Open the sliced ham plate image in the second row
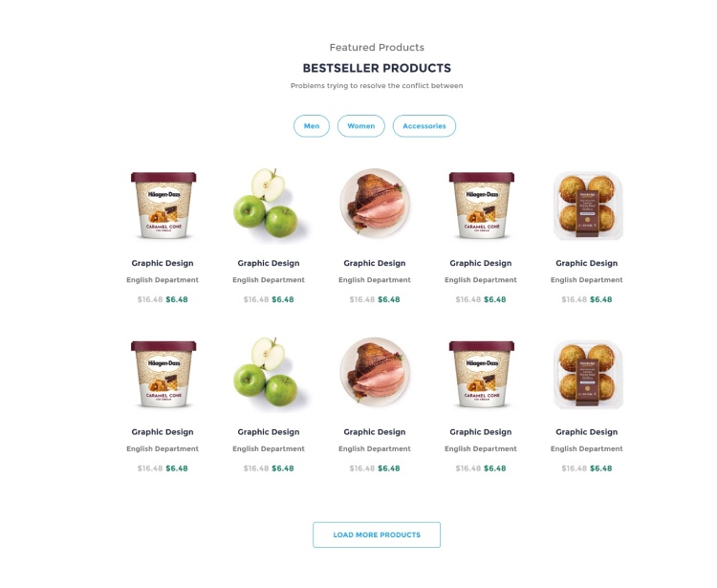The height and width of the screenshot is (588, 717). tap(375, 372)
